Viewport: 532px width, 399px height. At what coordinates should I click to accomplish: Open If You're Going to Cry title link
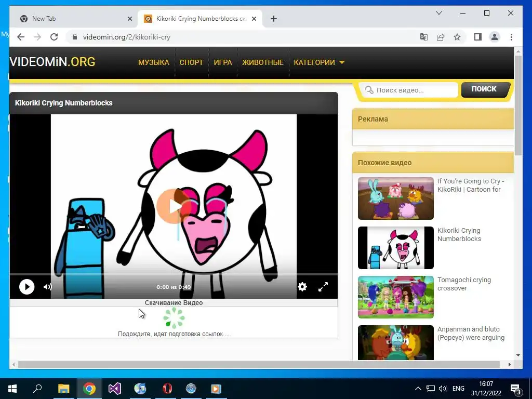coord(471,185)
